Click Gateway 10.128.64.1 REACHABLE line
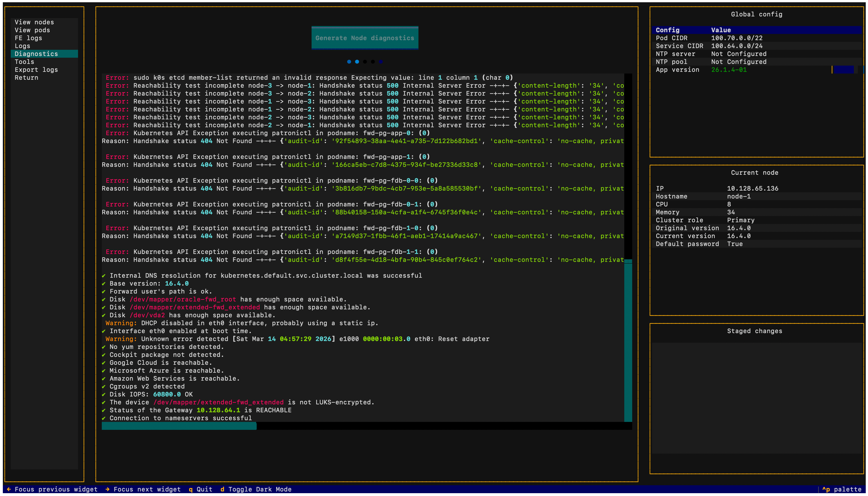The image size is (868, 496). [197, 410]
